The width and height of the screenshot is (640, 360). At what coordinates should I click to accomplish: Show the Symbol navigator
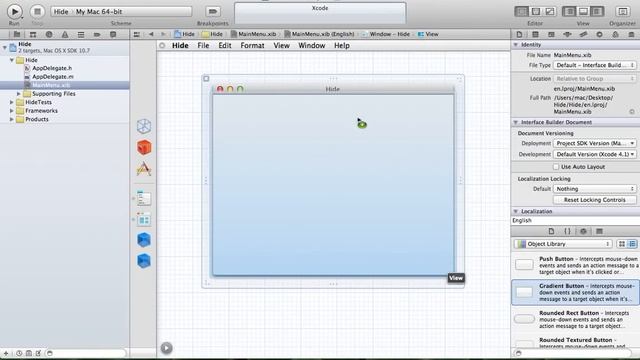coord(33,34)
